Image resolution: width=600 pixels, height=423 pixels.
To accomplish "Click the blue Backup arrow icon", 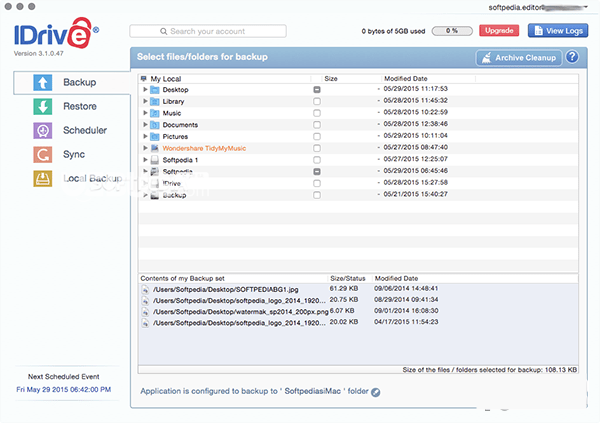I will (42, 82).
